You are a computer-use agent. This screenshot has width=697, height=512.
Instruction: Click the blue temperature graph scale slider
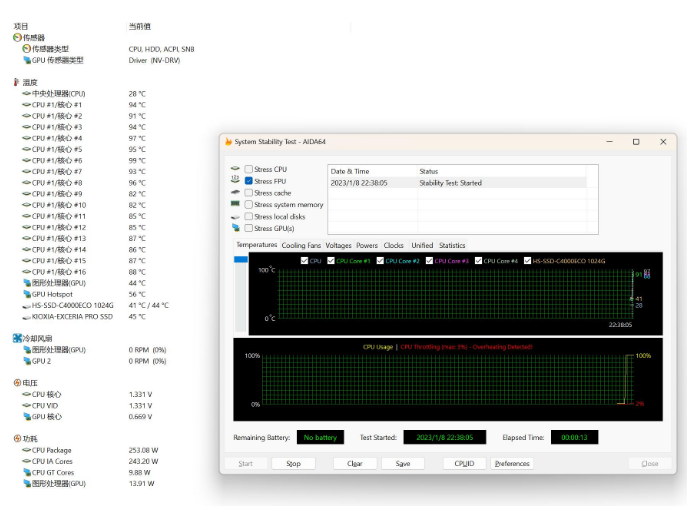[240, 260]
